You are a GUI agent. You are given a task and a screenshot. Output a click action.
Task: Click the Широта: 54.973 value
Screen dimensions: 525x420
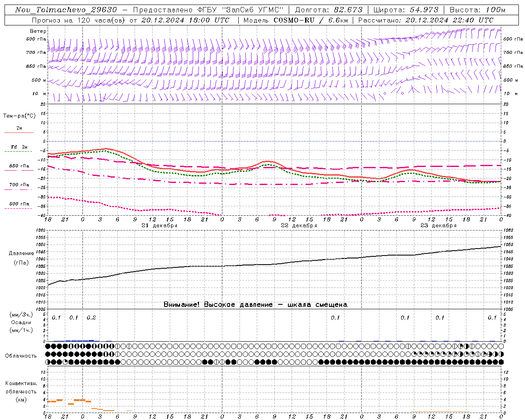(406, 10)
